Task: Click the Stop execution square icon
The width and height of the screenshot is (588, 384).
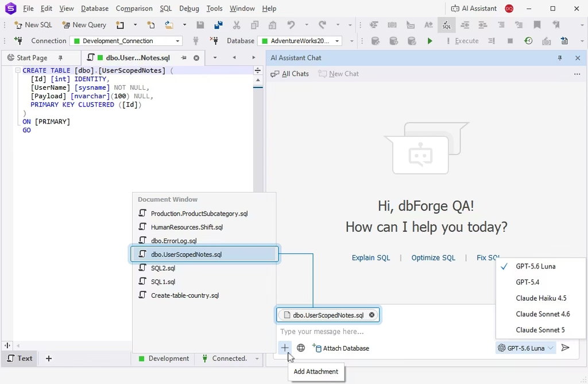Action: pos(510,41)
